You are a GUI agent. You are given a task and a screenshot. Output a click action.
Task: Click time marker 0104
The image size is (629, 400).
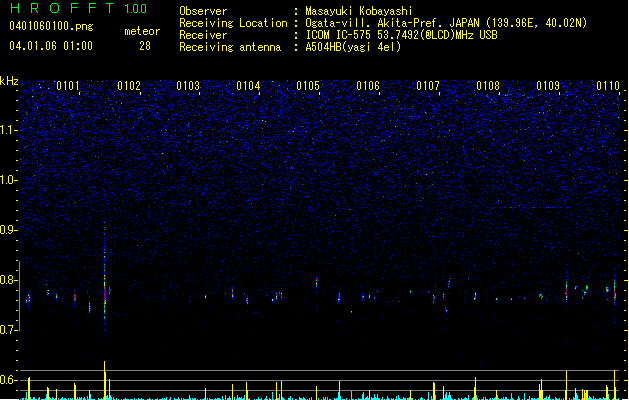(248, 86)
